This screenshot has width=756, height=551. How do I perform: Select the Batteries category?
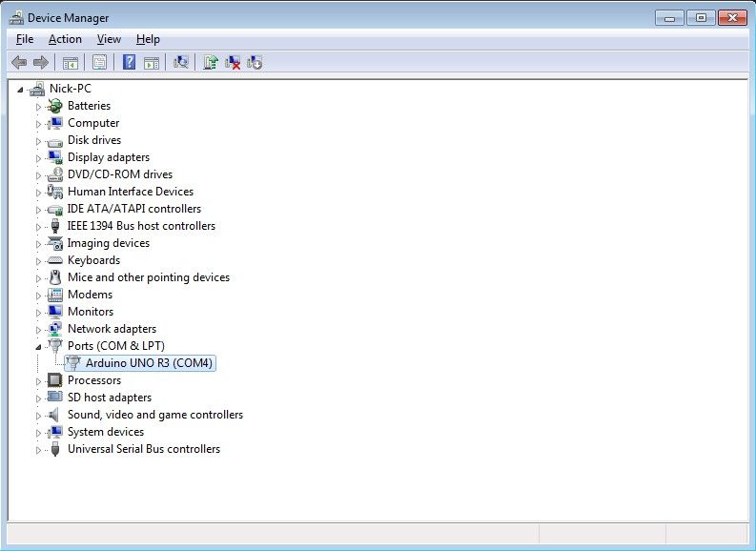click(x=89, y=106)
